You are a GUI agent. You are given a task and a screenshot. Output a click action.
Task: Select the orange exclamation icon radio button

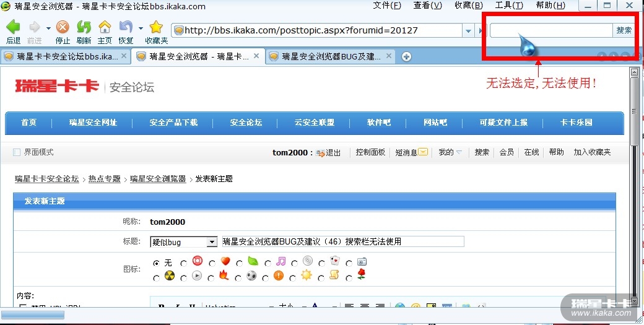click(x=265, y=278)
